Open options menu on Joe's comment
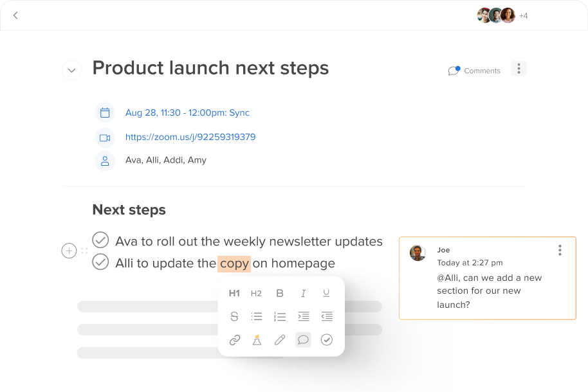The width and height of the screenshot is (588, 392). click(560, 250)
